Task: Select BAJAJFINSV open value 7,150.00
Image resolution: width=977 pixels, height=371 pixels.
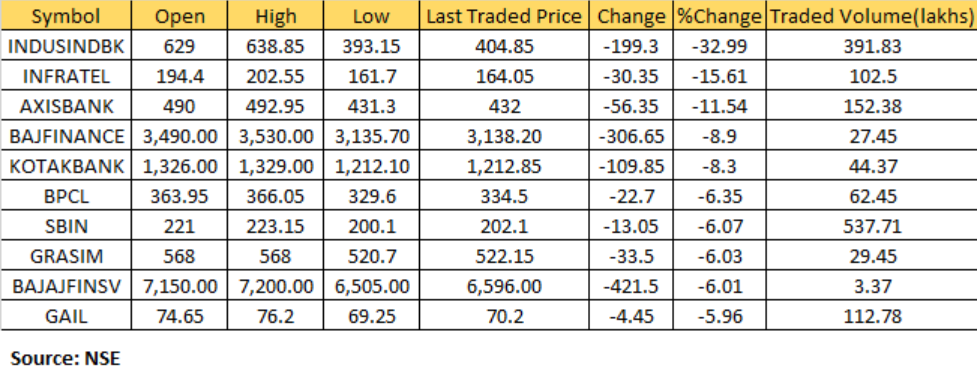Action: click(179, 286)
